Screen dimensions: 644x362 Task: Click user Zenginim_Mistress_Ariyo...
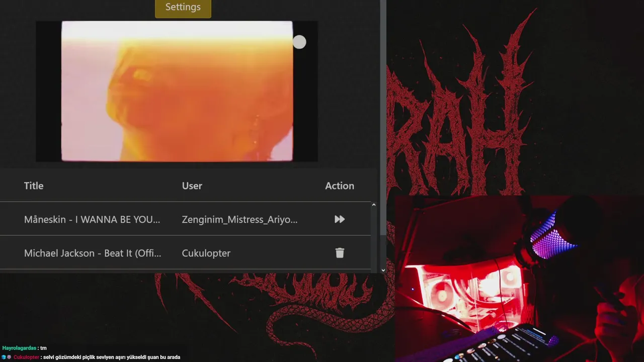tap(239, 219)
